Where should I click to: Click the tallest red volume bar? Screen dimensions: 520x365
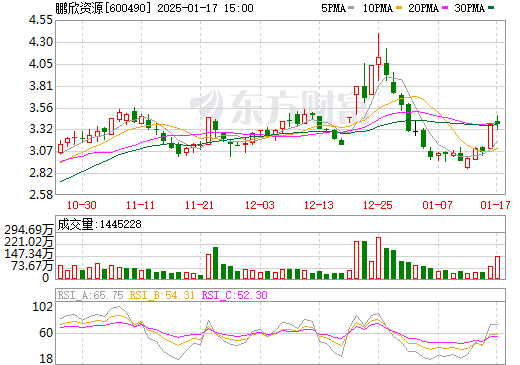(x=378, y=258)
